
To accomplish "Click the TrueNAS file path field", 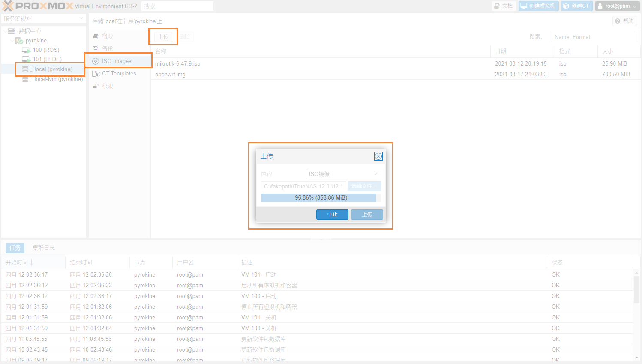I will (x=303, y=186).
